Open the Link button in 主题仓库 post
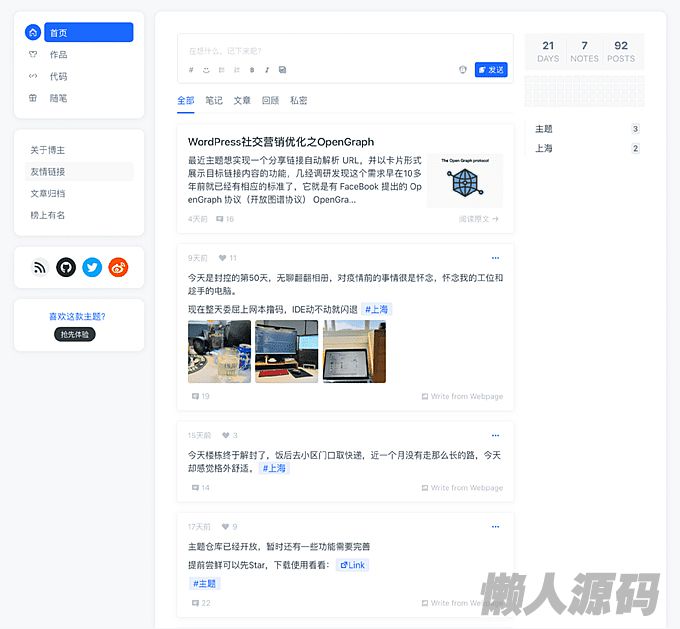The height and width of the screenshot is (629, 680). (x=353, y=565)
